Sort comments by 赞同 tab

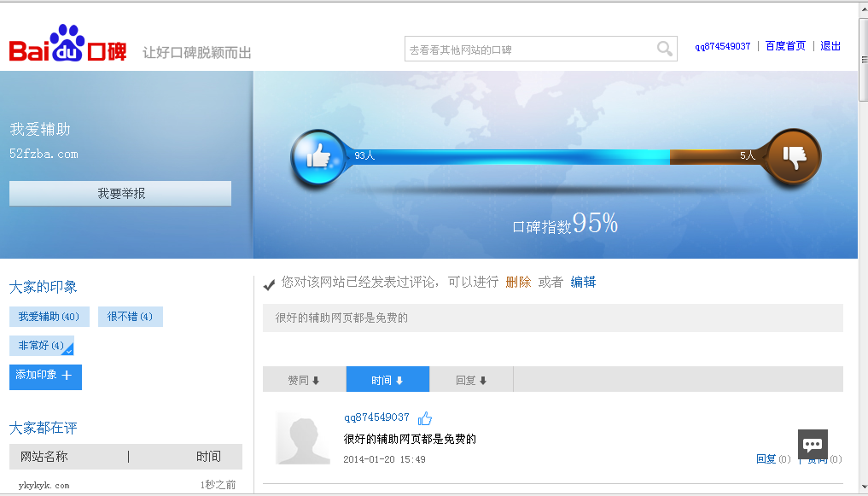(x=304, y=380)
